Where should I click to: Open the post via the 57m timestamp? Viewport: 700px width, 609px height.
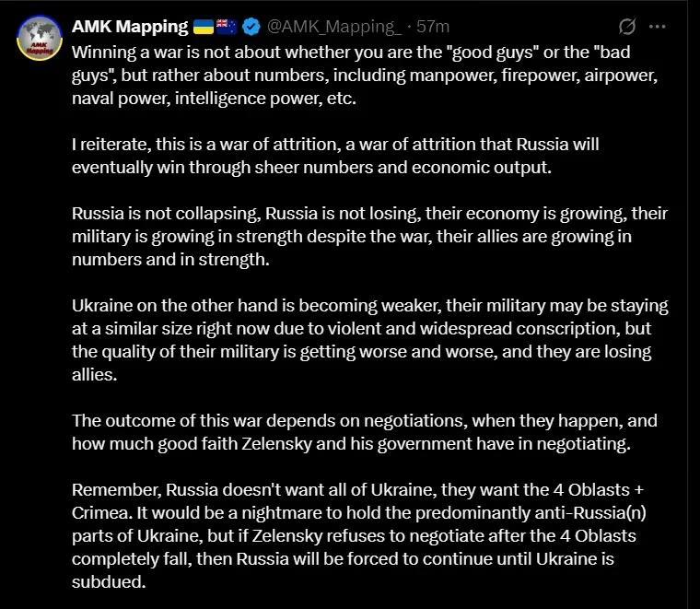pyautogui.click(x=433, y=27)
